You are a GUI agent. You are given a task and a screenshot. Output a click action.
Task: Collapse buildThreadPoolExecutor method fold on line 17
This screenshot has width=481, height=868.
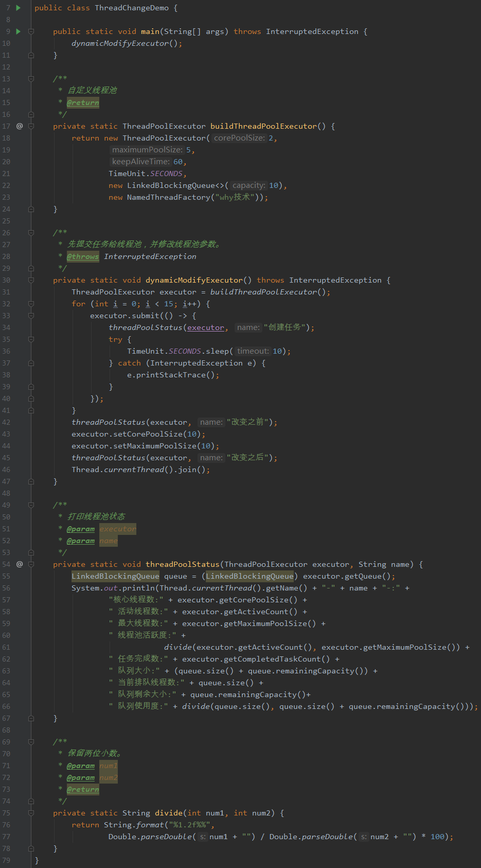[x=31, y=126]
